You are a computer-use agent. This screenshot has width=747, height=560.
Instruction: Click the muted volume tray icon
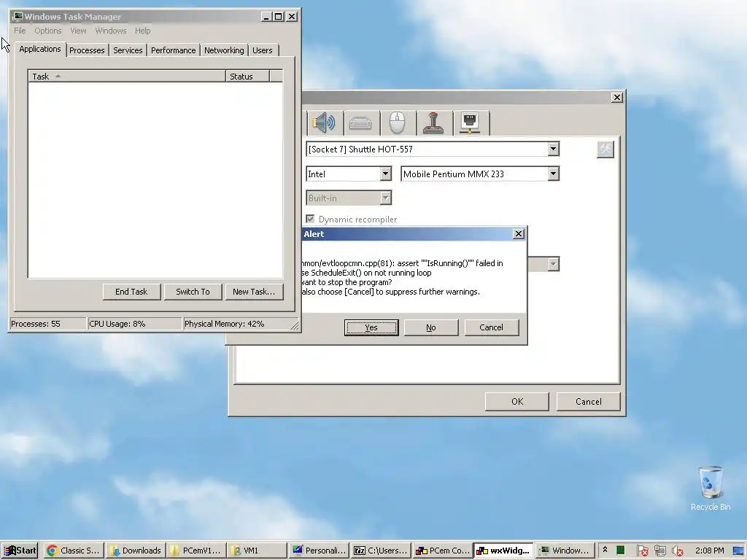click(677, 551)
